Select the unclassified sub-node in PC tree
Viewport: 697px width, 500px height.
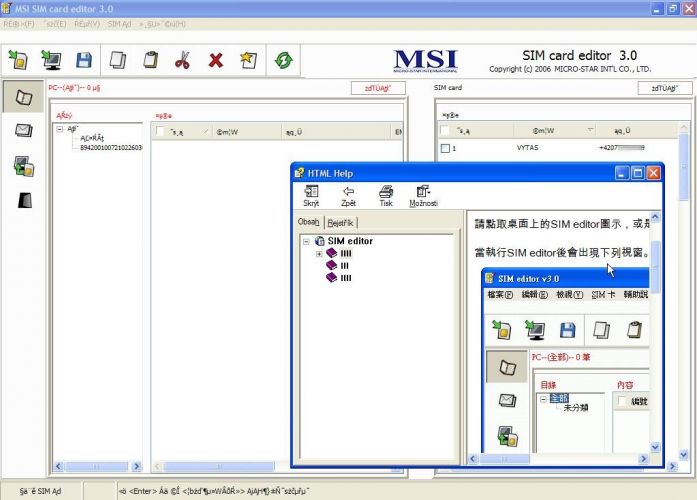[92, 138]
